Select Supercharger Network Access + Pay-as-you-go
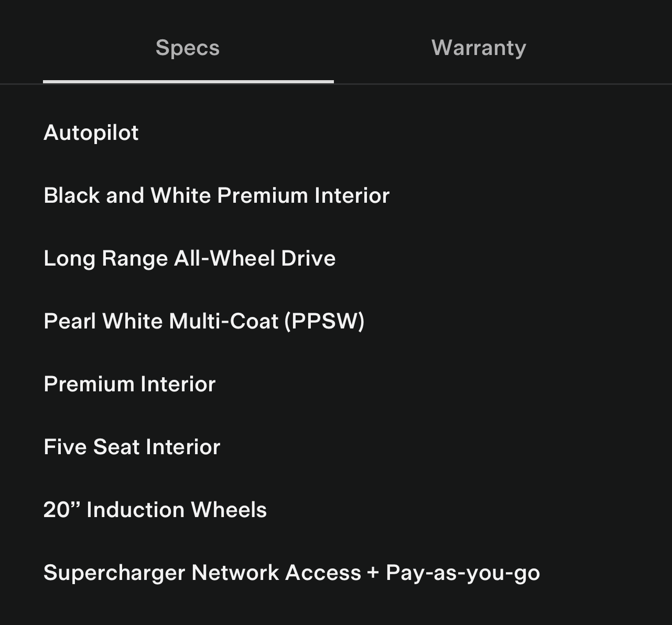 point(291,573)
